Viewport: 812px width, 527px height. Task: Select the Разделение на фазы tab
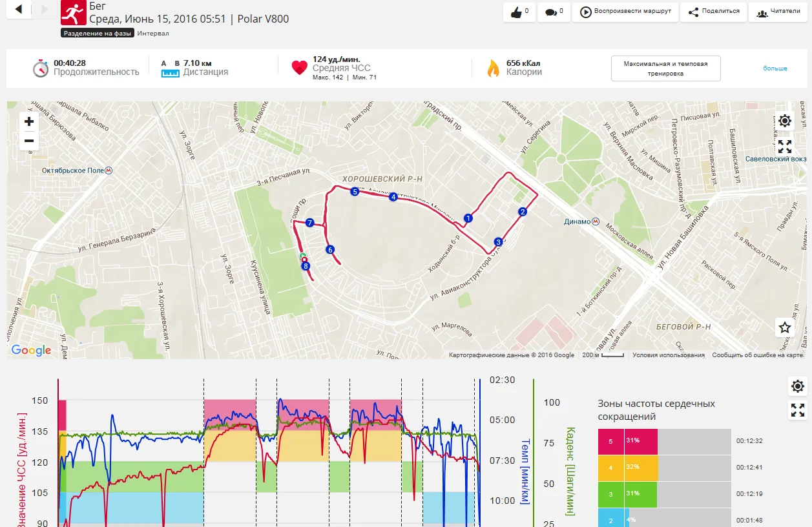click(x=98, y=33)
